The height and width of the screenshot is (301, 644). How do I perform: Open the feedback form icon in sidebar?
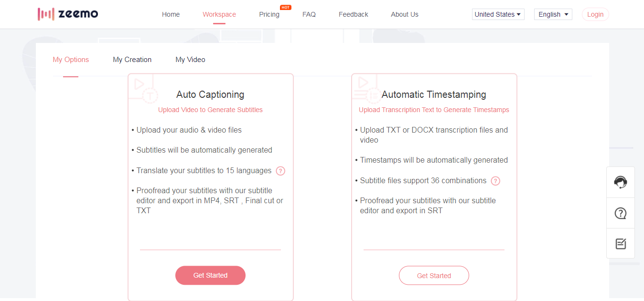point(620,243)
